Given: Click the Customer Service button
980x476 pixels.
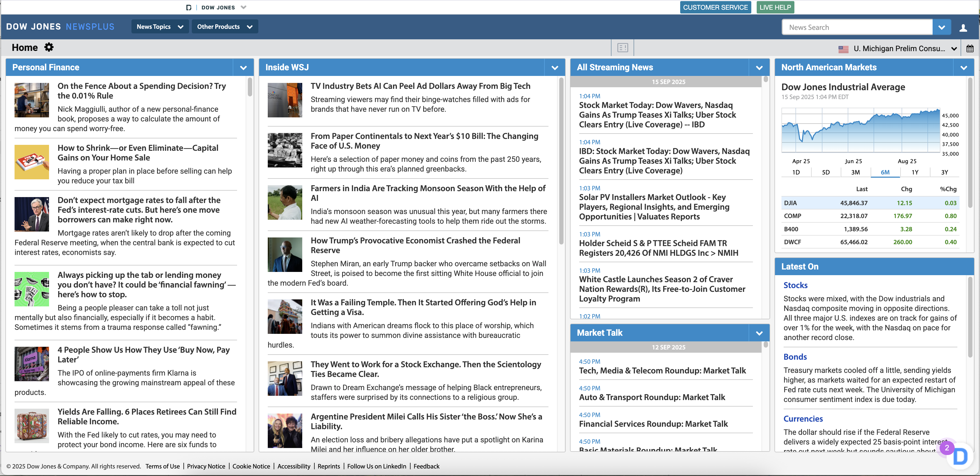Looking at the screenshot, I should click(715, 7).
